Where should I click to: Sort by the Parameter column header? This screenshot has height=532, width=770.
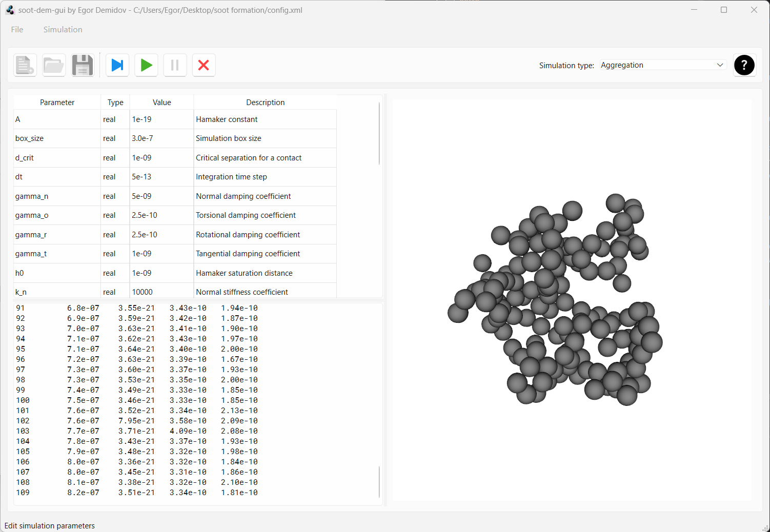click(57, 103)
